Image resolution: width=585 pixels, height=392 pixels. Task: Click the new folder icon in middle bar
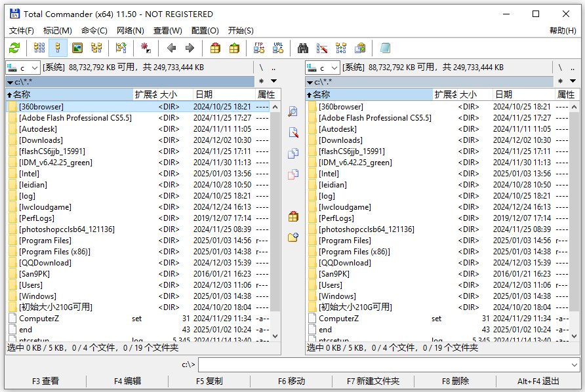[x=293, y=237]
